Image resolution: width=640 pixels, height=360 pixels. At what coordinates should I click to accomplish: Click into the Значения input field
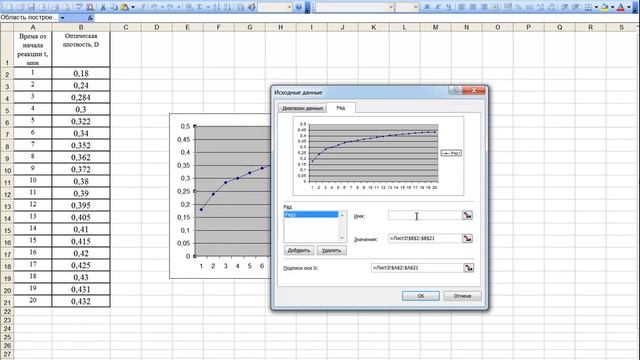coord(425,238)
